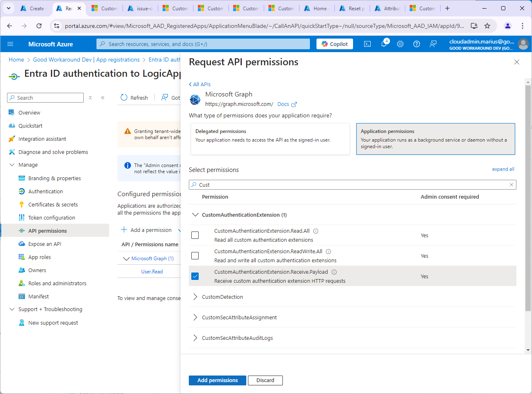
Task: Click the permissions panel vertical scrollbar
Action: [x=528, y=197]
